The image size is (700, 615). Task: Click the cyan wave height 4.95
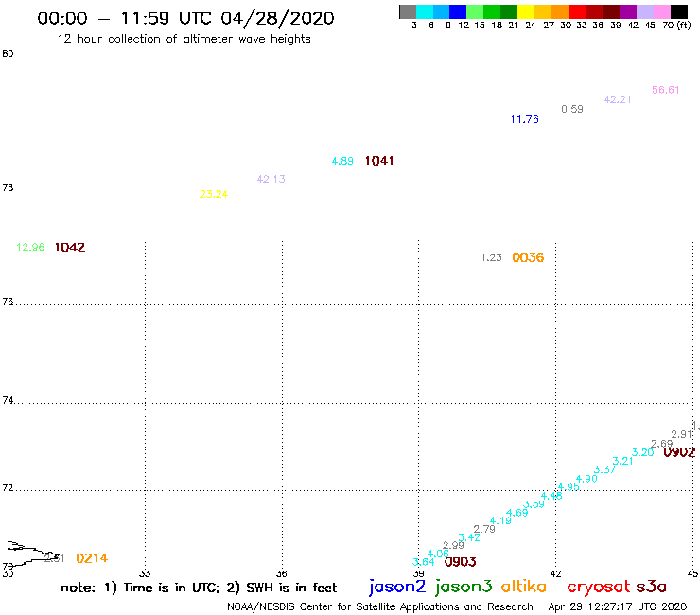[x=569, y=487]
